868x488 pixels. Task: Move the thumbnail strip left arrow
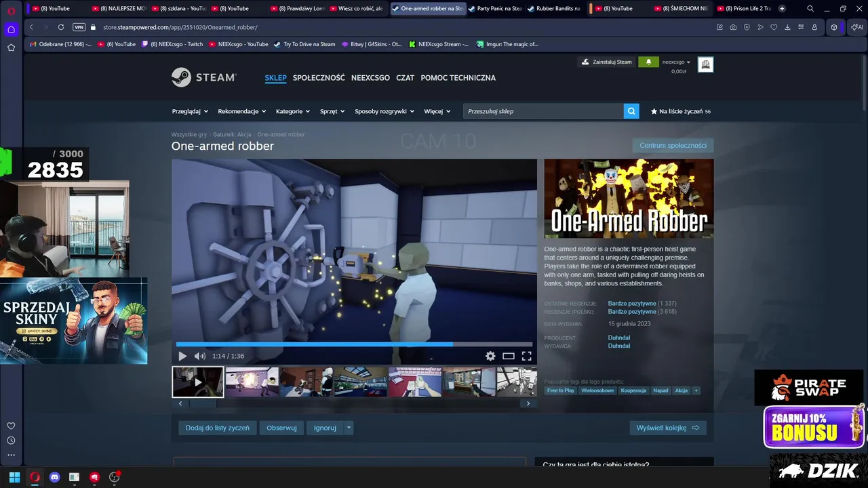[x=180, y=403]
